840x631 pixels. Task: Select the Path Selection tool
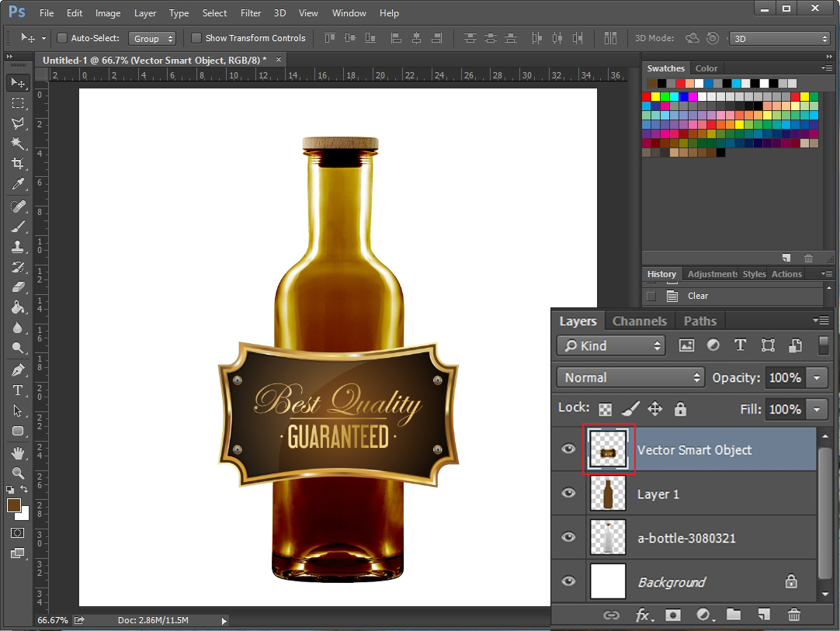point(18,411)
